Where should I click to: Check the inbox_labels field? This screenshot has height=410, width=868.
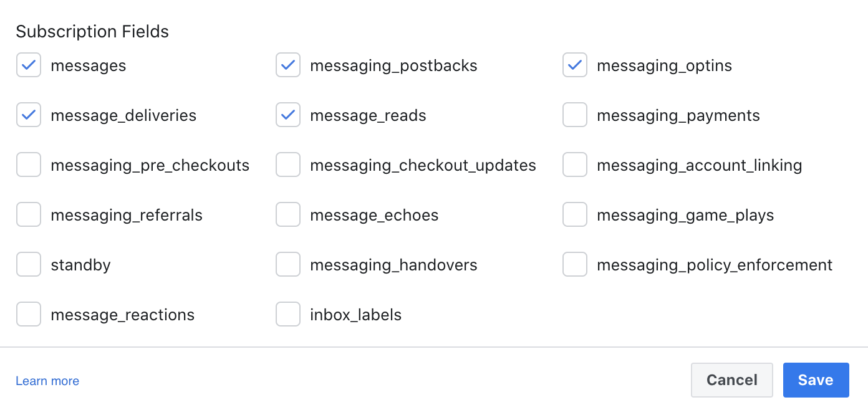coord(288,314)
